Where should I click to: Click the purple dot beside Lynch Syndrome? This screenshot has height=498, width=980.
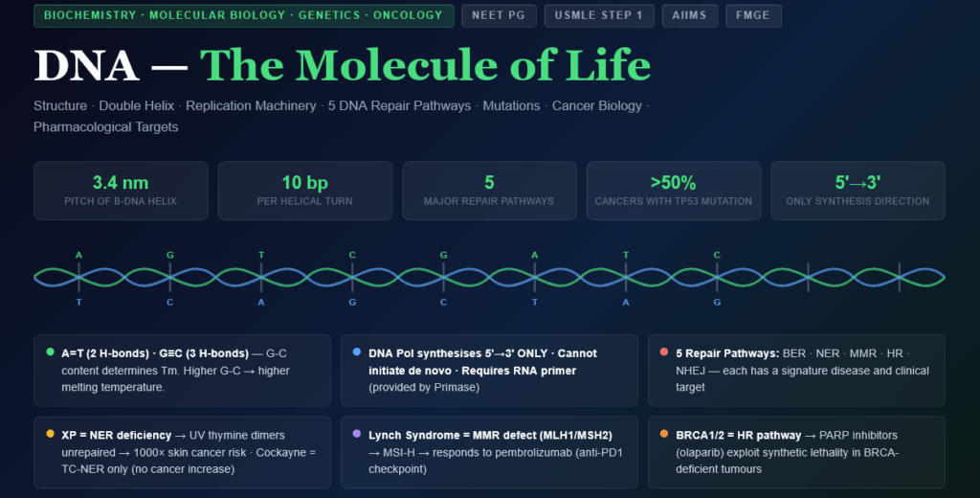pyautogui.click(x=357, y=434)
